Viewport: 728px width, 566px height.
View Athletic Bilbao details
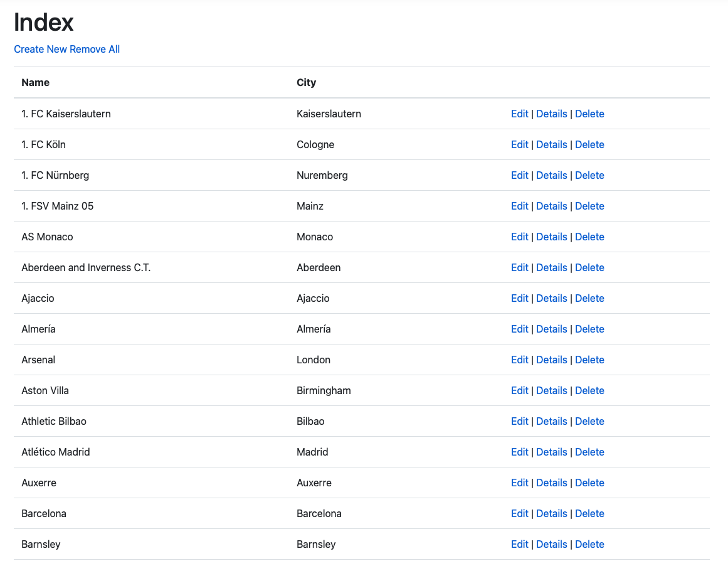[552, 422]
